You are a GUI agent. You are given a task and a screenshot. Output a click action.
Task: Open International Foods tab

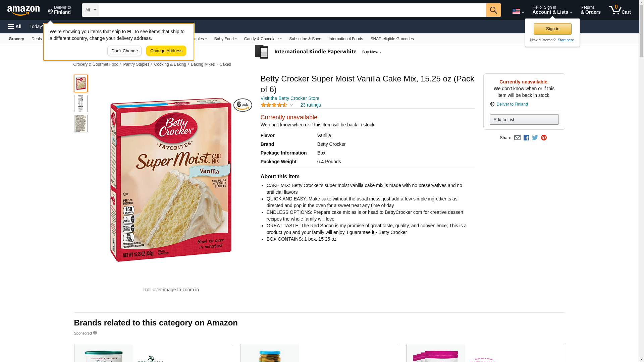[x=345, y=39]
